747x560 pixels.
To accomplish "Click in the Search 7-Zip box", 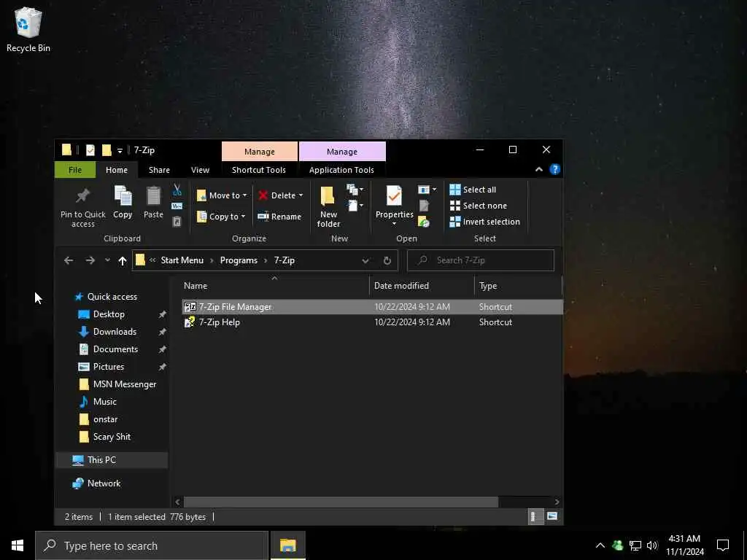I will click(x=481, y=260).
